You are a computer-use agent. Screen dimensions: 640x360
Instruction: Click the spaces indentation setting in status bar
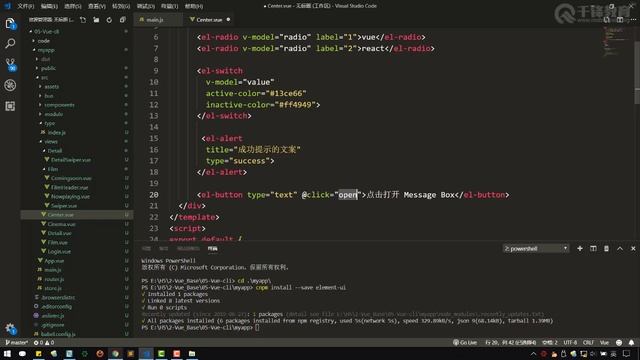click(x=549, y=342)
